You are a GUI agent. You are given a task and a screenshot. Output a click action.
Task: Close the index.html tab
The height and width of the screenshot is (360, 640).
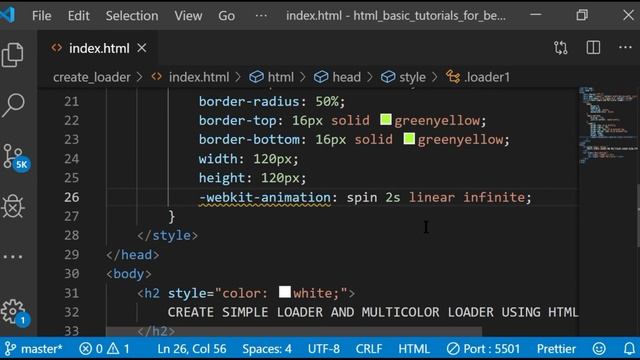click(142, 48)
